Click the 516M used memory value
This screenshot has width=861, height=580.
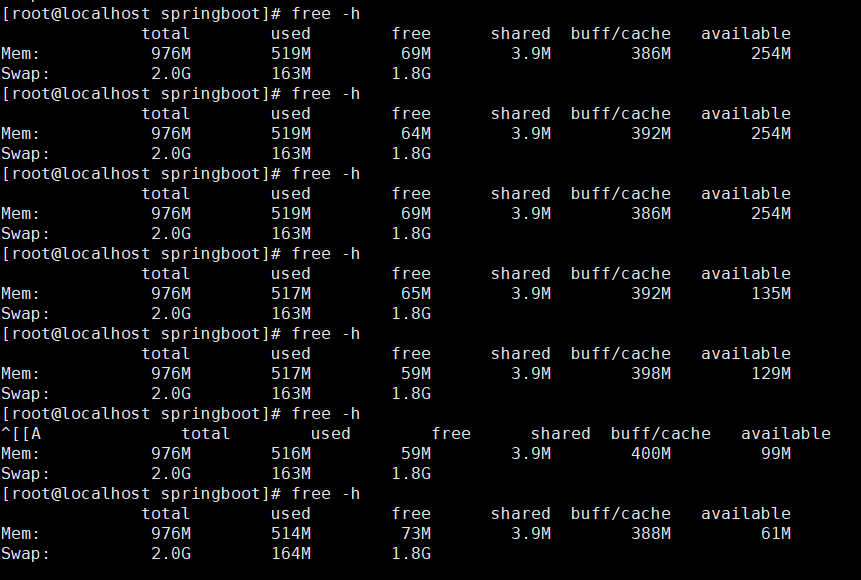click(290, 454)
